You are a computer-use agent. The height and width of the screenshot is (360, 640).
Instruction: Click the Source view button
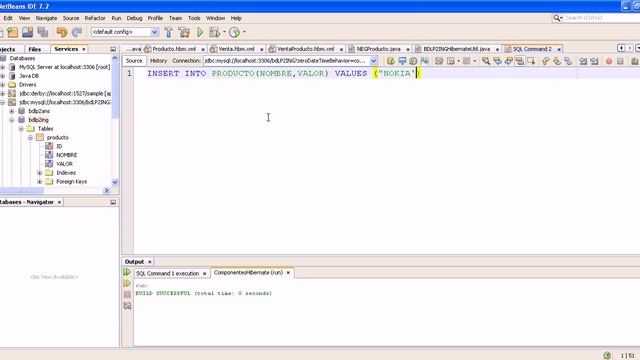point(134,61)
